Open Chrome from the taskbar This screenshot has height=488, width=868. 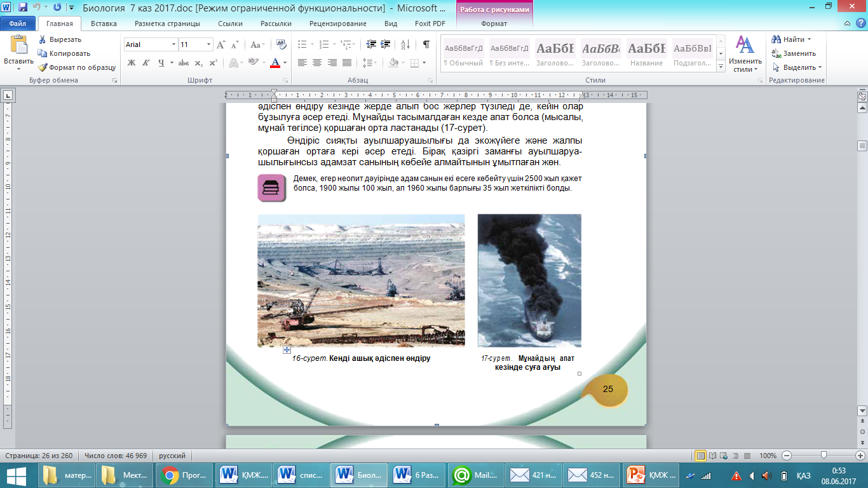click(170, 475)
